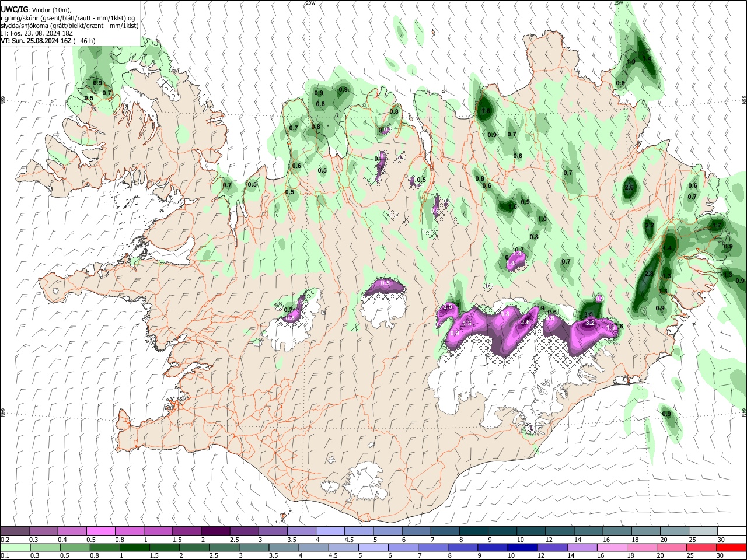747x560 pixels.
Task: Click the "rigning/skúrir (grænt/blátt/rautt" legend description line
Action: (68, 17)
